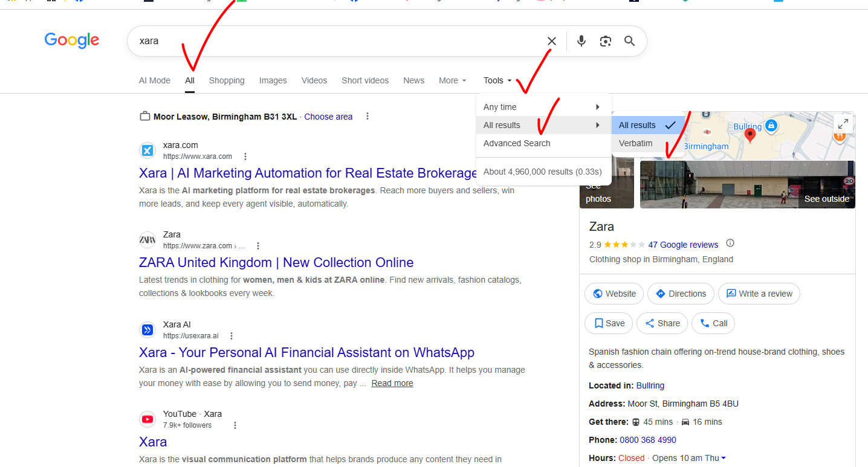Open See outside street view thumbnail
This screenshot has width=868, height=467.
(x=748, y=184)
